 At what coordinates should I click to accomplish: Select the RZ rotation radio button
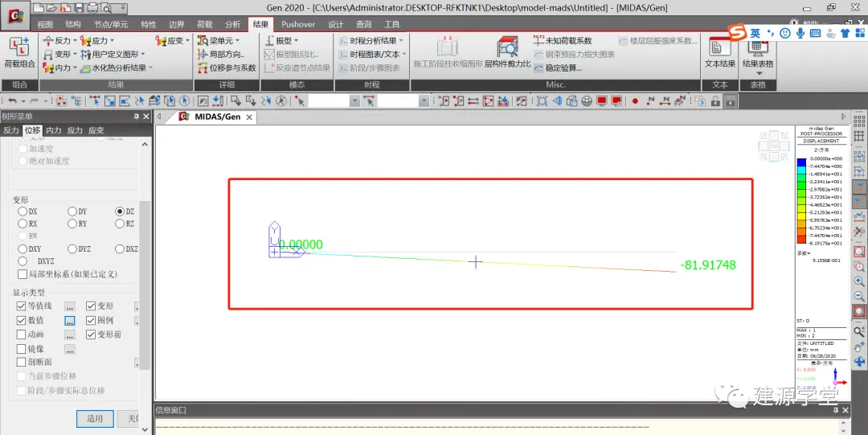(120, 224)
